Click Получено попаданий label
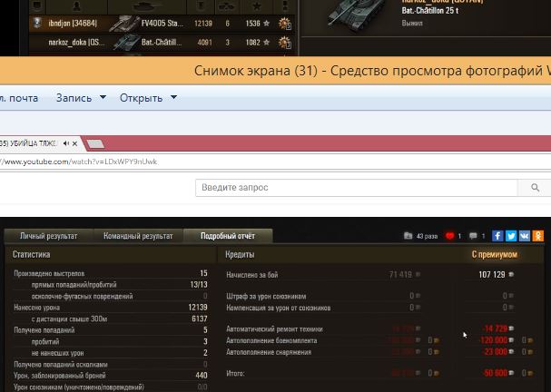Viewport: 551px width, 392px height. point(44,330)
